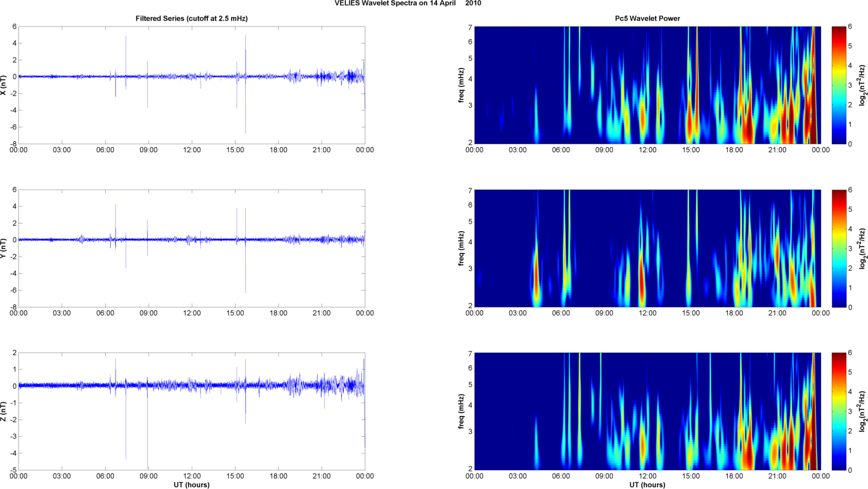Click log2(nT²/Hz) label beside top colorbar
This screenshot has height=489, width=868.
click(863, 85)
